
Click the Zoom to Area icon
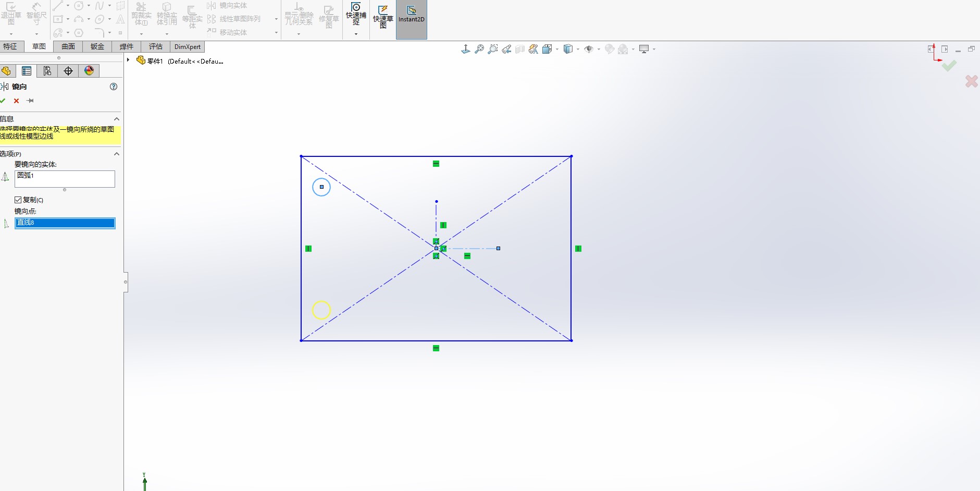tap(493, 49)
